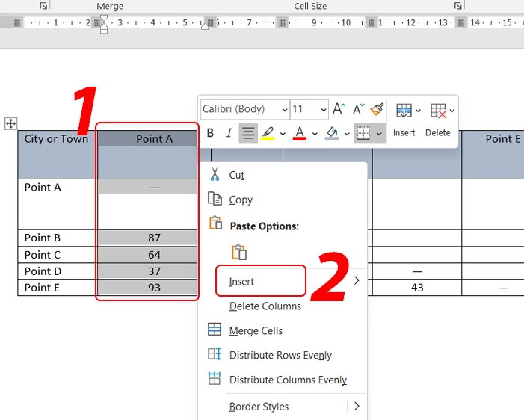524x420 pixels.
Task: Click the table move handle icon
Action: [x=10, y=123]
